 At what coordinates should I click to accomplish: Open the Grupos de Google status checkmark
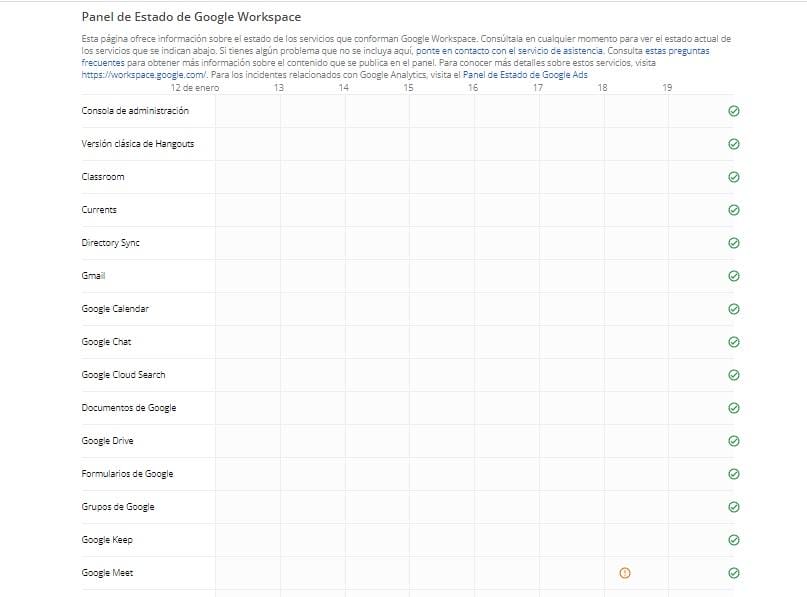[734, 507]
